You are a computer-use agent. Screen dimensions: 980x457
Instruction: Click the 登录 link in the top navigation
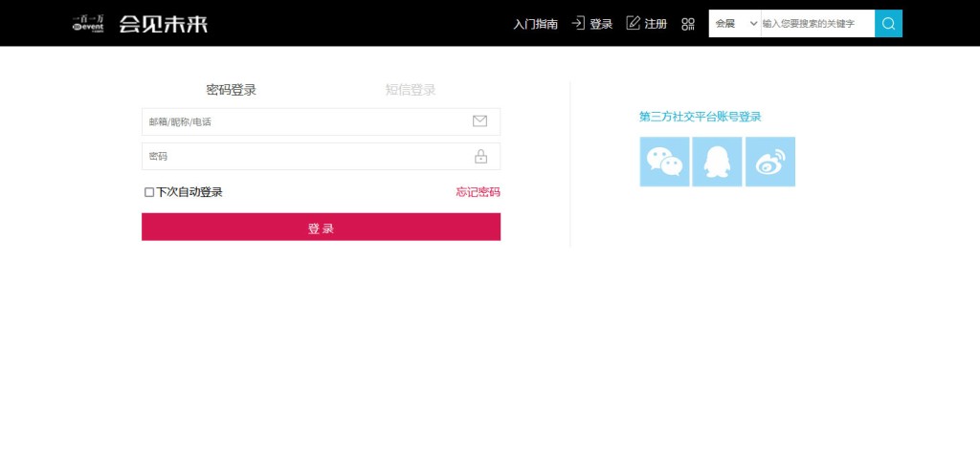coord(591,24)
